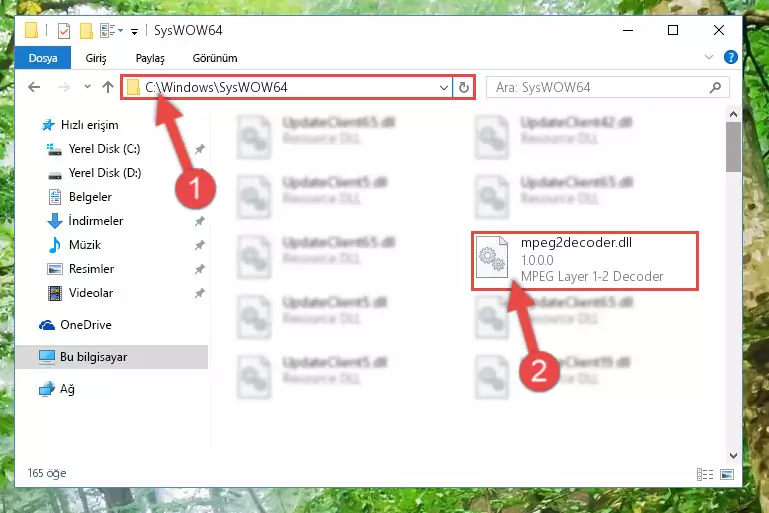Screen dimensions: 769x513
Task: Click the Properties icon in quick access toolbar
Action: click(x=64, y=31)
